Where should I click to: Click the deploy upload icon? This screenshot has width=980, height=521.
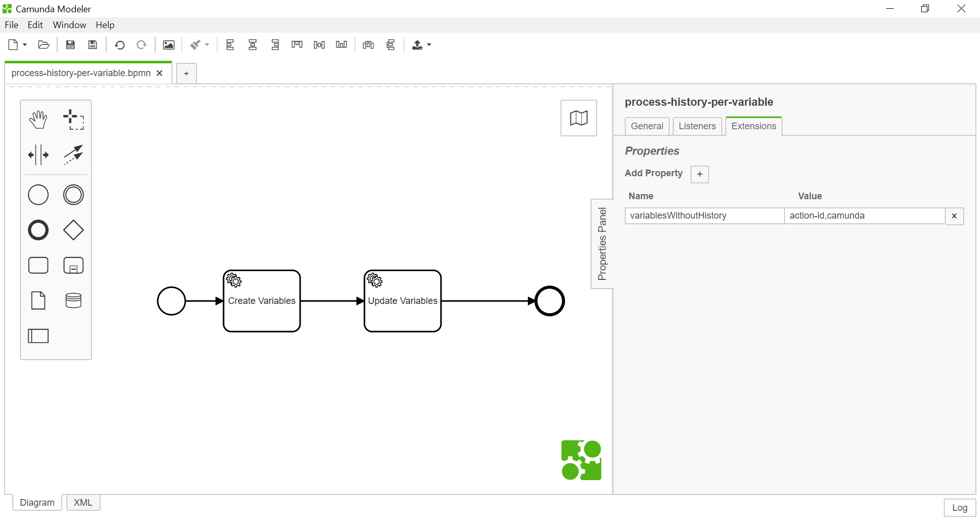417,45
